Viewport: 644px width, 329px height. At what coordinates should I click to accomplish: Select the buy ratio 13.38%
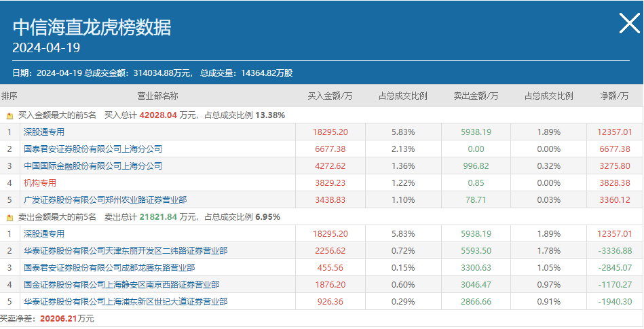(270, 115)
